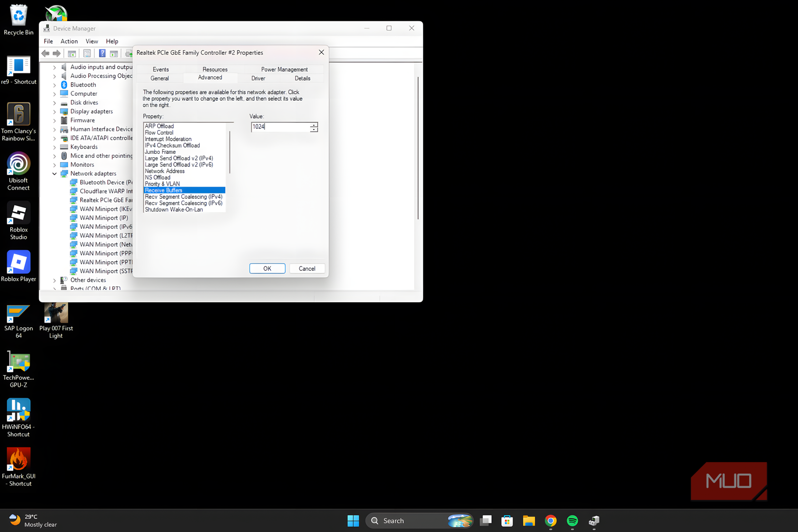Collapse the Network adapters tree node
The height and width of the screenshot is (532, 798).
click(x=55, y=174)
